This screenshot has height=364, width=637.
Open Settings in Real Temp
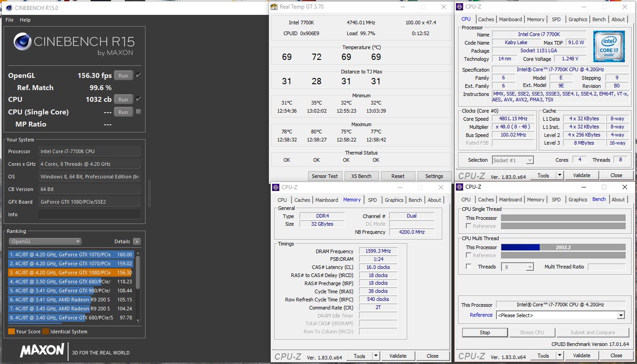click(434, 176)
